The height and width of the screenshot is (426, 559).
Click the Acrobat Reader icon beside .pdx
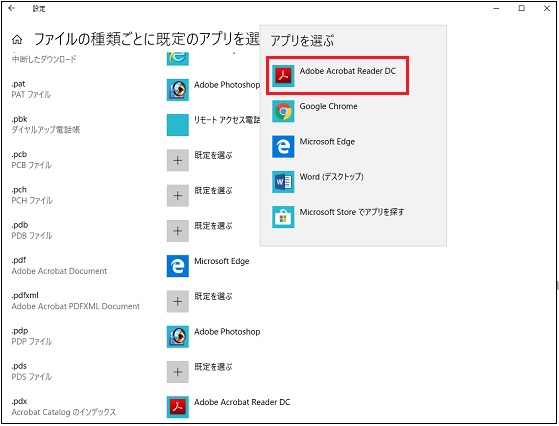[x=178, y=407]
